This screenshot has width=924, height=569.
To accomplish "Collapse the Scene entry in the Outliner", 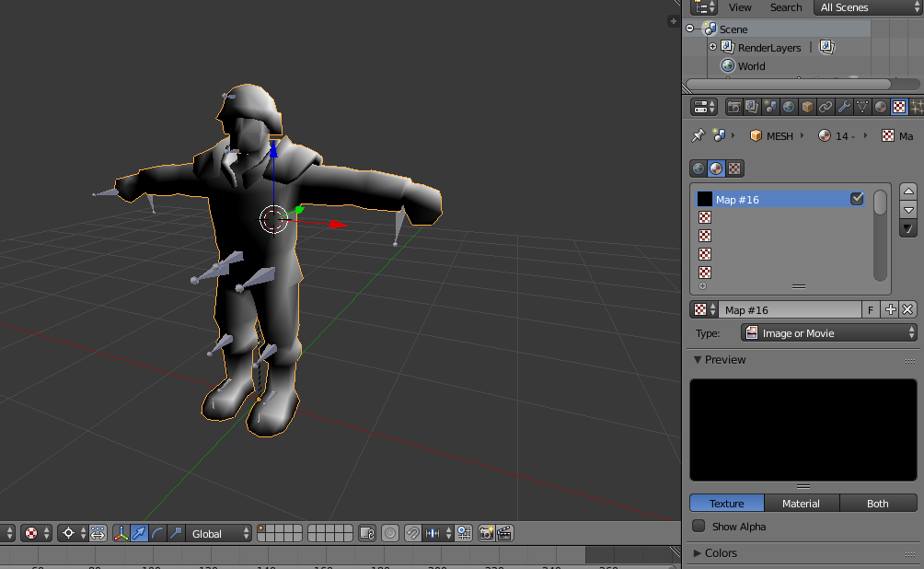I will (x=690, y=29).
